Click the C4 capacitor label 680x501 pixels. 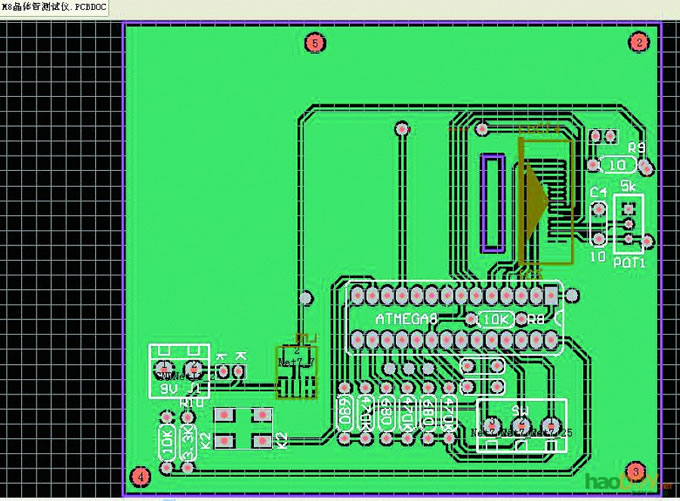click(x=598, y=191)
